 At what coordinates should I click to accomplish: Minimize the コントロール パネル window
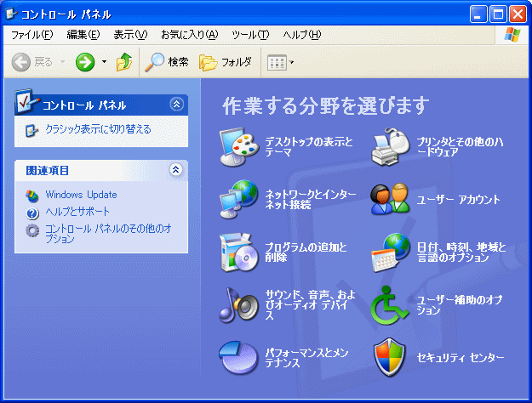coord(478,14)
